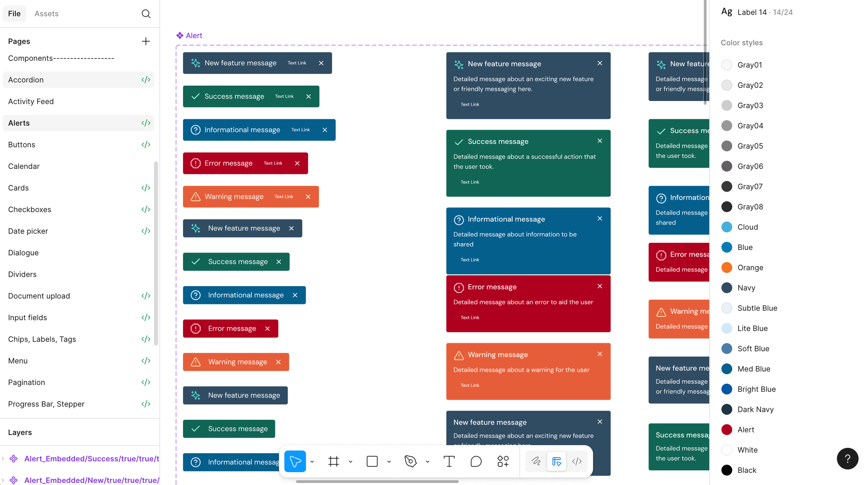The image size is (868, 485).
Task: Switch to Draw mode in toolbar
Action: point(536,461)
